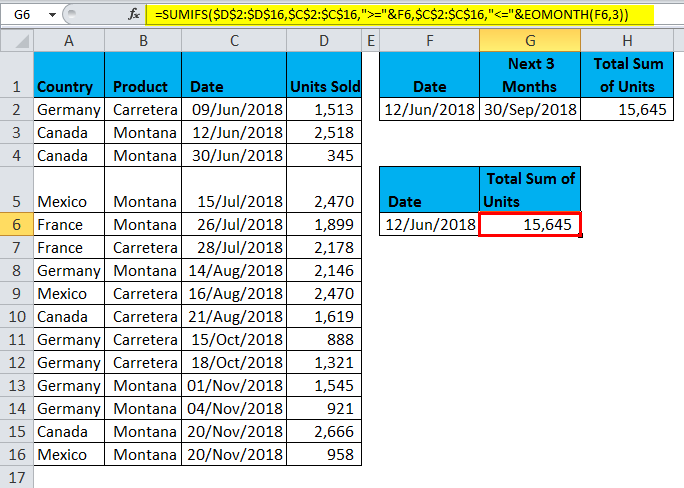Click France in row 7
This screenshot has height=488, width=684.
click(69, 247)
